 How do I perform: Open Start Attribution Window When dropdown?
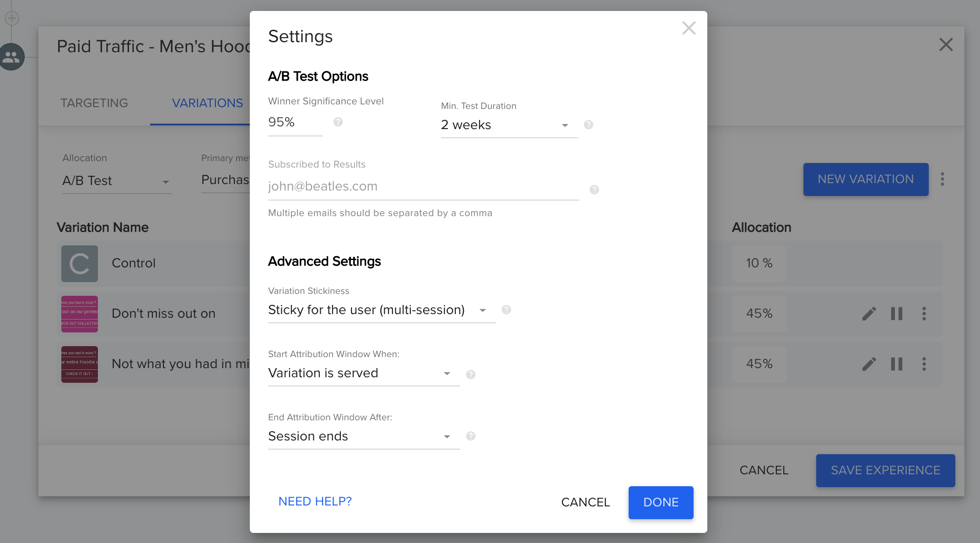(x=364, y=374)
